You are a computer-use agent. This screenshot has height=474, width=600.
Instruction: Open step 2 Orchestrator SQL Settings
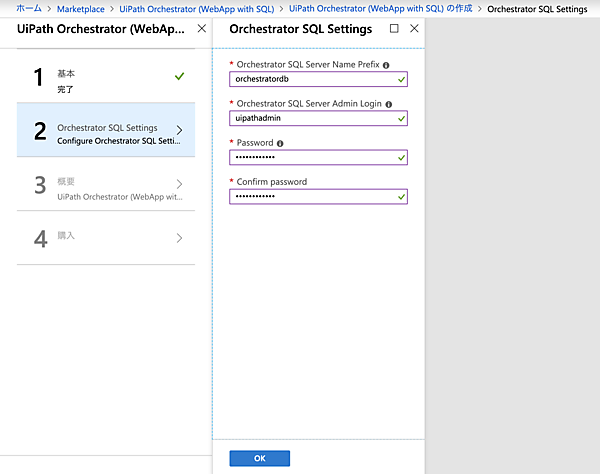(104, 133)
